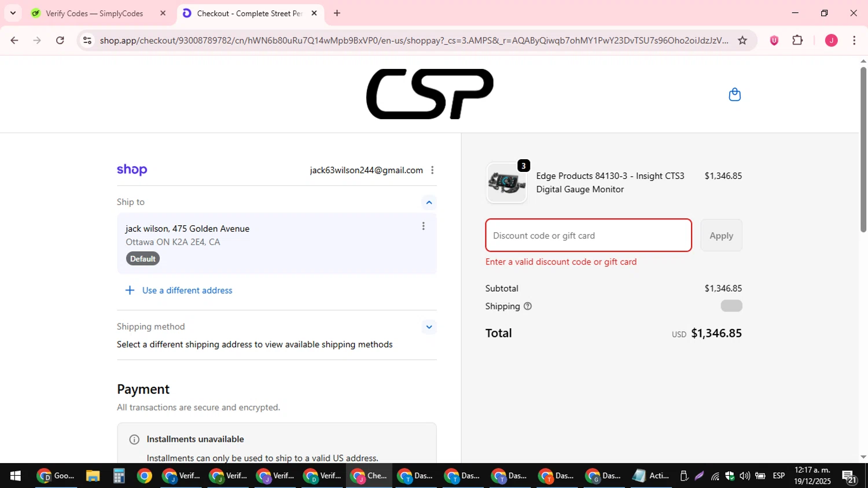Open Chrome three-dot menu

[854, 40]
